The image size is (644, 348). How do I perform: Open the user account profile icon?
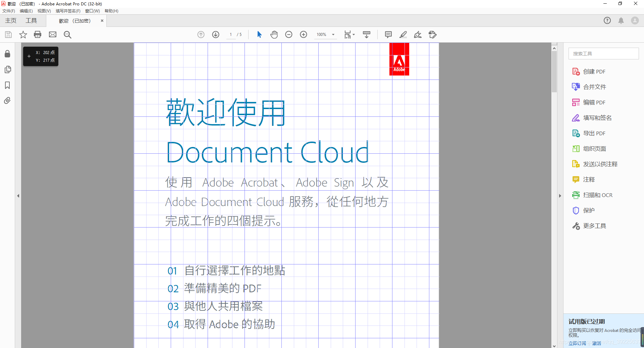pyautogui.click(x=635, y=20)
